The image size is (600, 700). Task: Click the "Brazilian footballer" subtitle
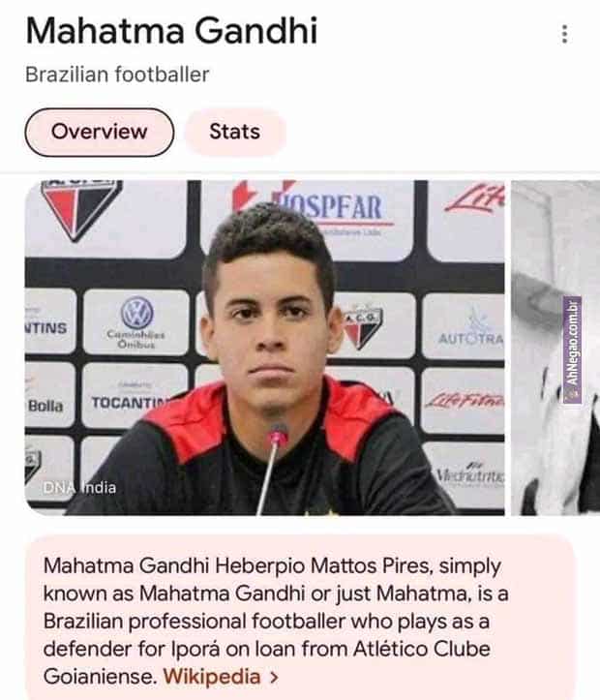(117, 75)
